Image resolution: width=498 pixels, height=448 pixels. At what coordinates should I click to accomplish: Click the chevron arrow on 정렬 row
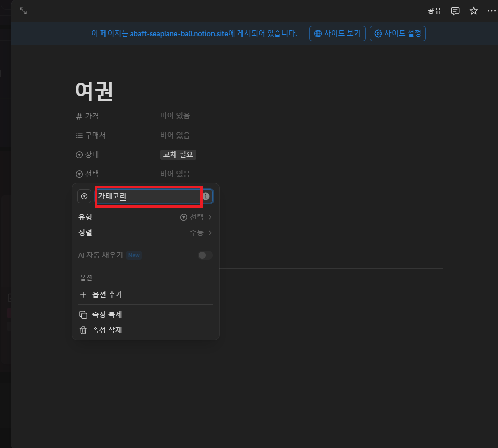(210, 233)
